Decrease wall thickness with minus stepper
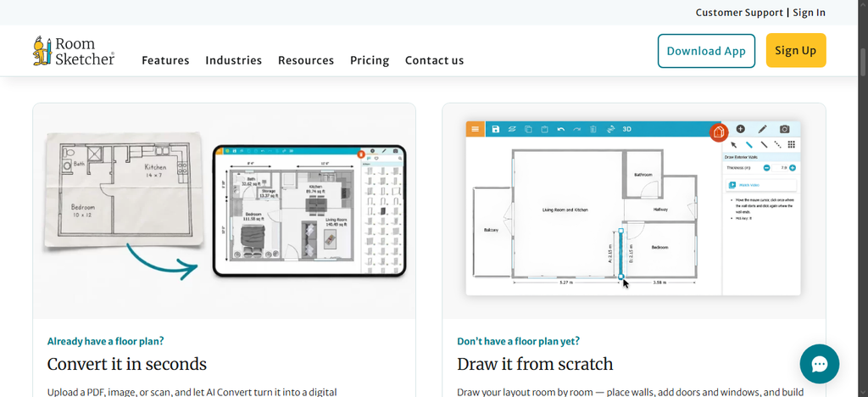868x397 pixels. tap(766, 168)
